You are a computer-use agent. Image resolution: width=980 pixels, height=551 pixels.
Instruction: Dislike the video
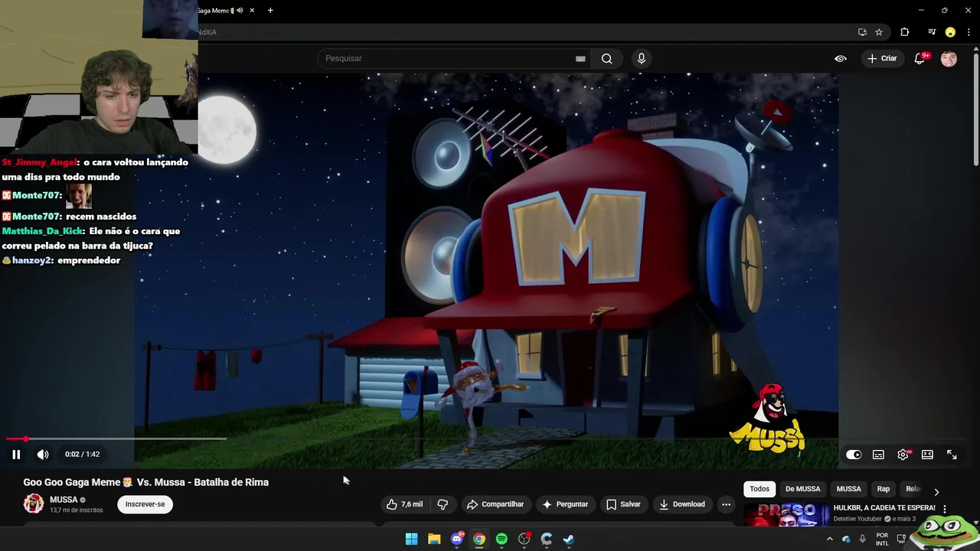pyautogui.click(x=443, y=504)
